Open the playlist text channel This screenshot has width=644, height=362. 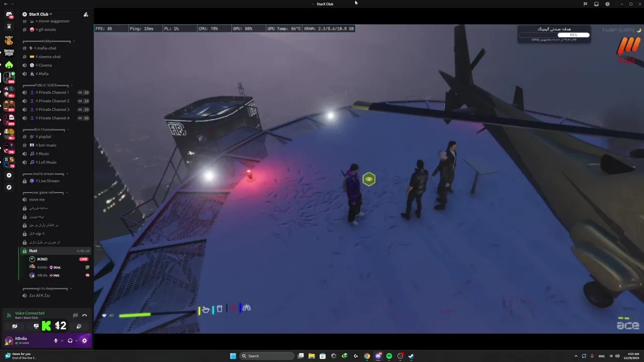[55, 137]
